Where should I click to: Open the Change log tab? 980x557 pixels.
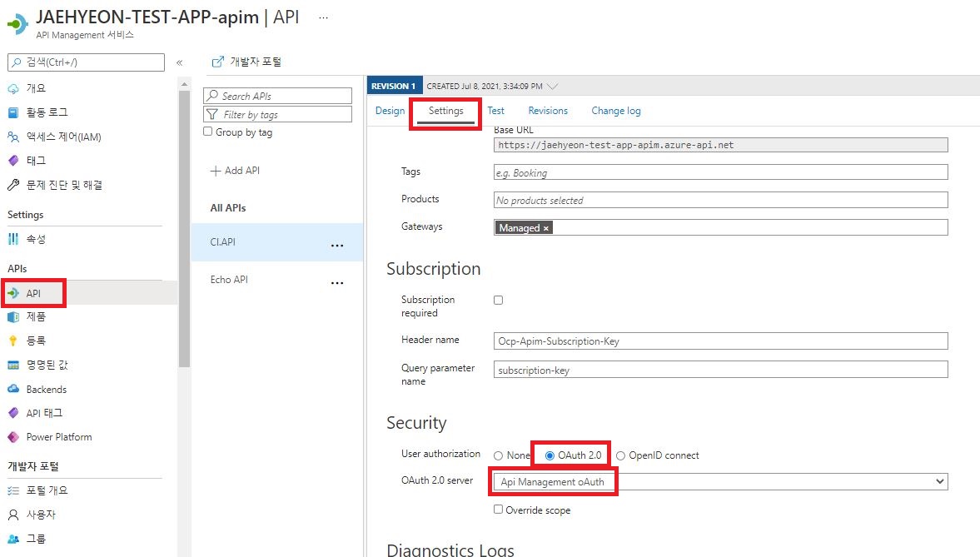(616, 111)
